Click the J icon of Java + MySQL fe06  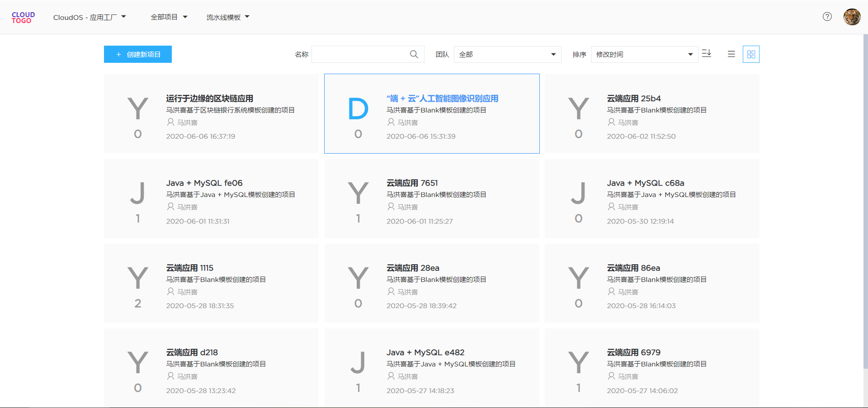tap(137, 193)
